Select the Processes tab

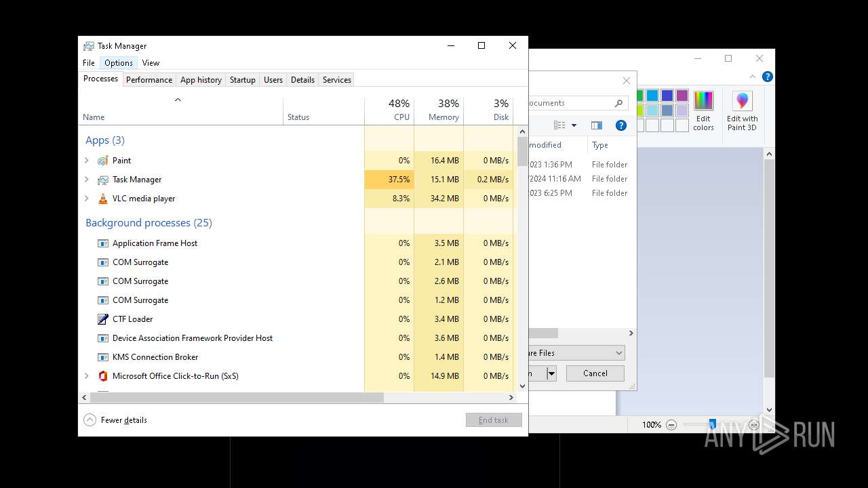click(x=100, y=79)
